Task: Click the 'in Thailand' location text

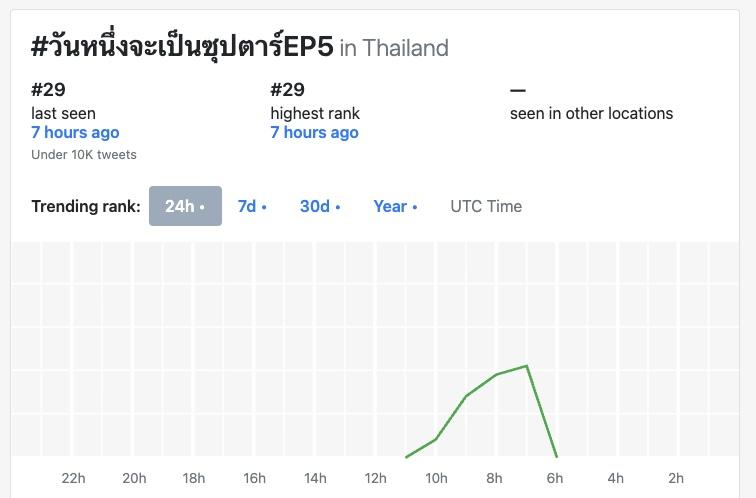Action: pos(394,48)
